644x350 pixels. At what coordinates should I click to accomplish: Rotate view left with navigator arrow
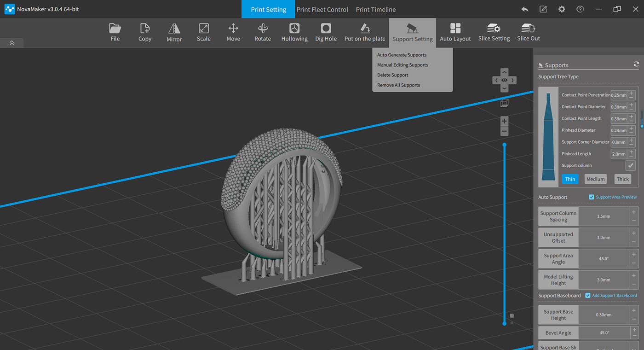tap(496, 80)
